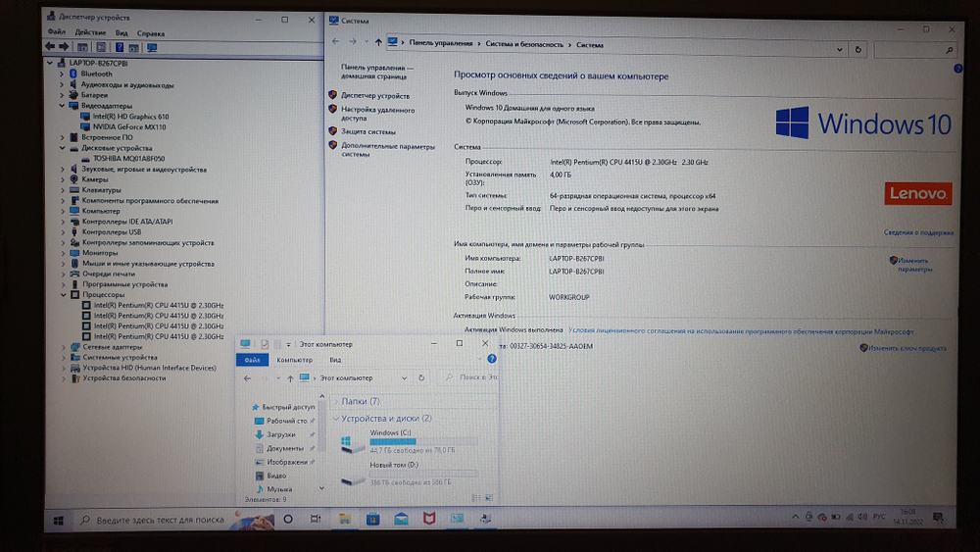Viewport: 980px width, 552px height.
Task: Open Изображения in quick access
Action: click(287, 462)
